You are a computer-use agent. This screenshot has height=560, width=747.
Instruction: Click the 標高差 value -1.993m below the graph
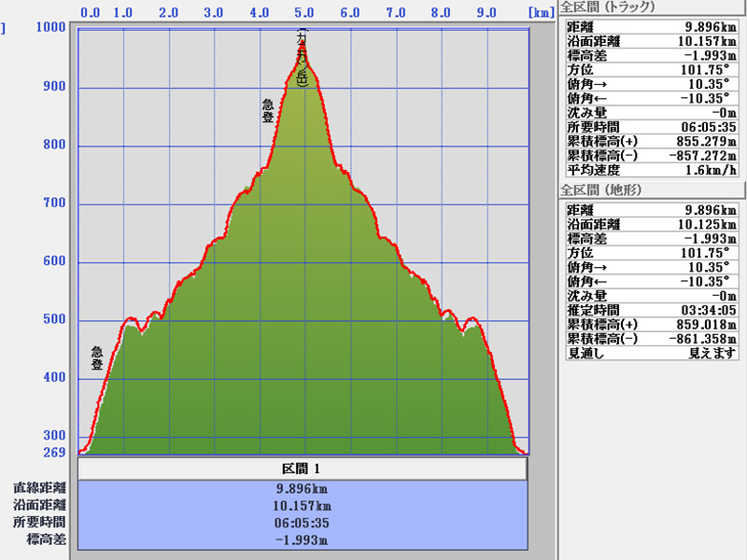[303, 539]
